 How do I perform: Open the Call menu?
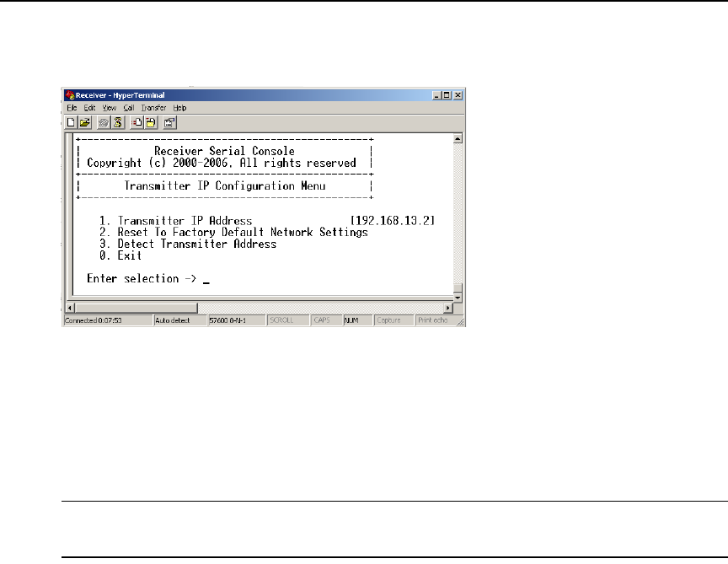tap(129, 108)
